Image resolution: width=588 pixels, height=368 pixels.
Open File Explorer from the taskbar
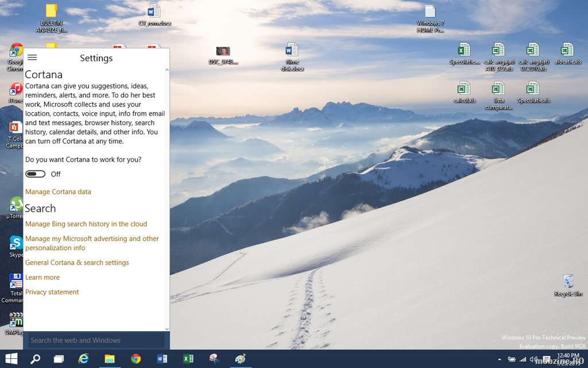(x=110, y=359)
